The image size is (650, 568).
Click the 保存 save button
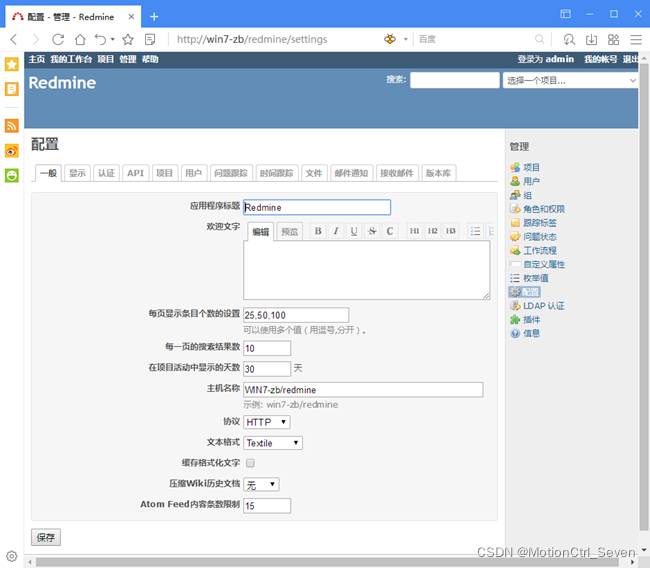tap(46, 538)
